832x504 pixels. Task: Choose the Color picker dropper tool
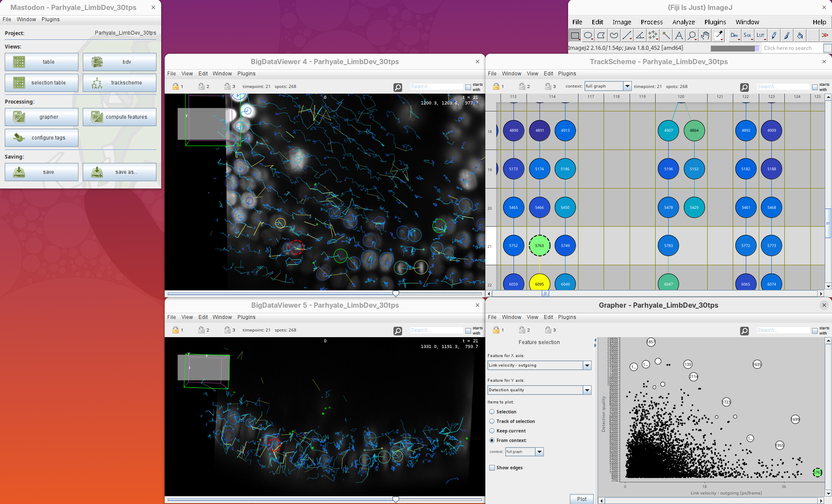(x=718, y=36)
